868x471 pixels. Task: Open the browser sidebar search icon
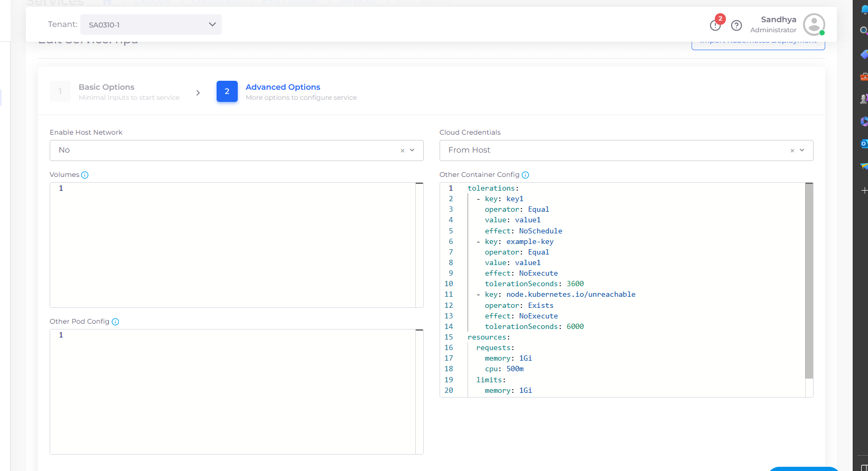point(864,31)
